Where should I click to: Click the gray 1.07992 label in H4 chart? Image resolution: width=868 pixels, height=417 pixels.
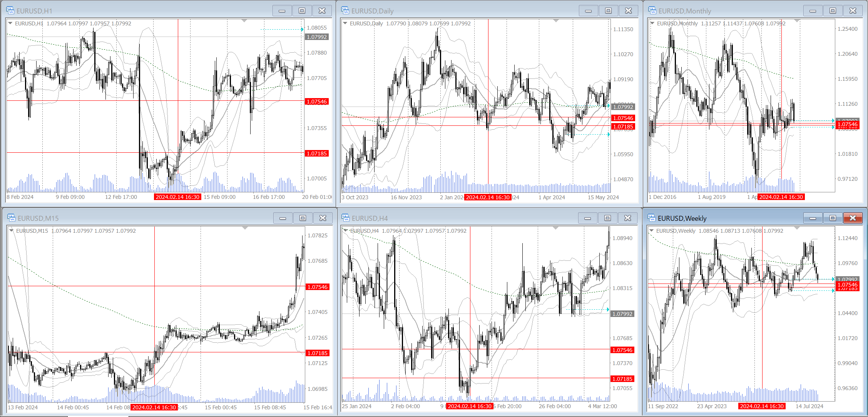click(622, 314)
